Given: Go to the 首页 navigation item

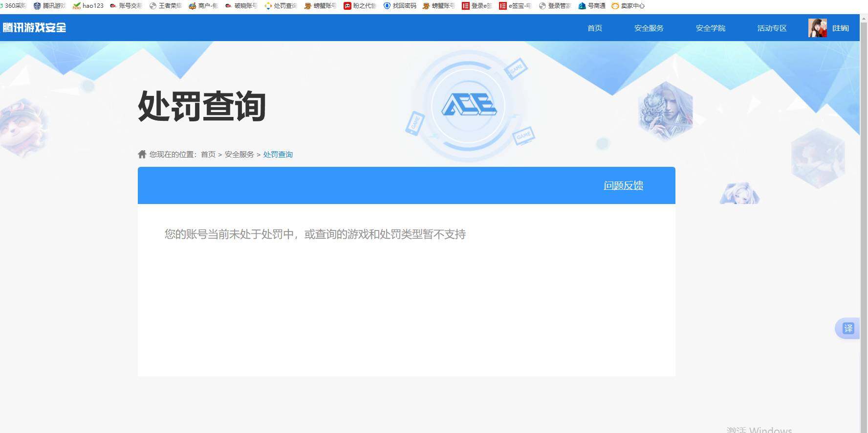Looking at the screenshot, I should click(x=595, y=28).
